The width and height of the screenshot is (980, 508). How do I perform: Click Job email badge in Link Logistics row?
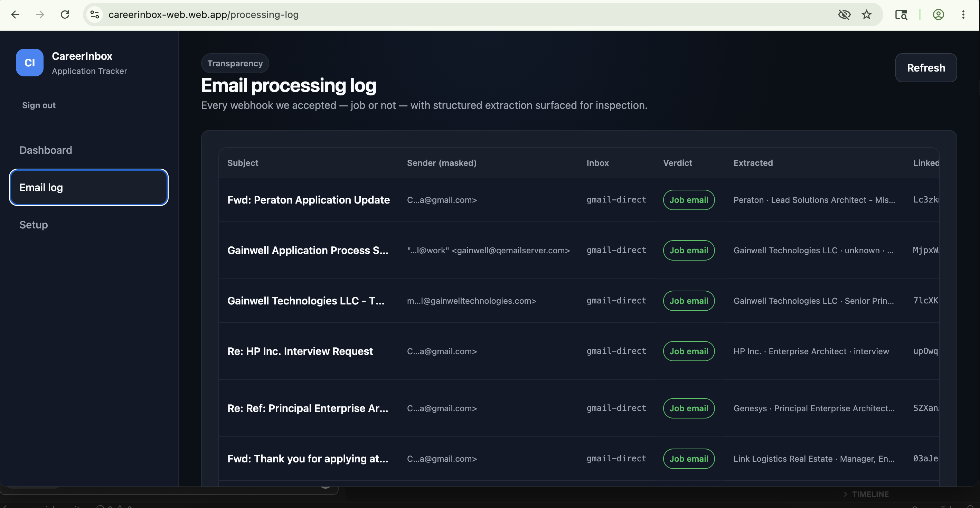[689, 459]
